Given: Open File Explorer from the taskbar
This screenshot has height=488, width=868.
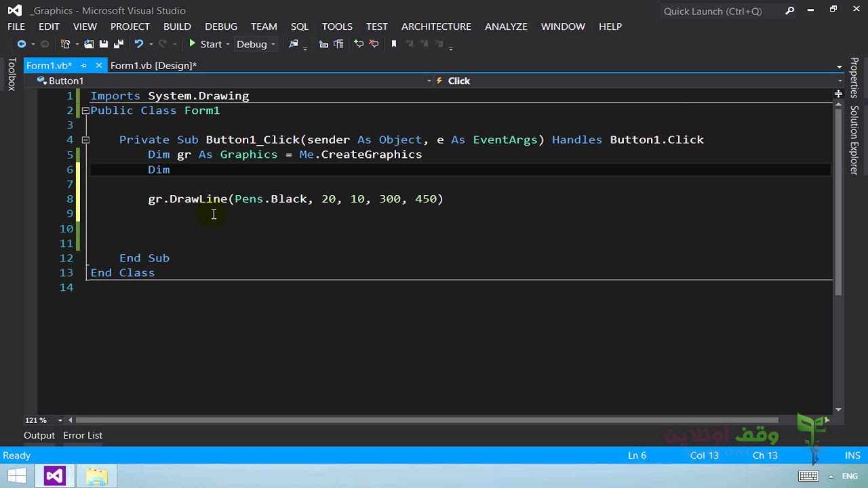Looking at the screenshot, I should [97, 476].
